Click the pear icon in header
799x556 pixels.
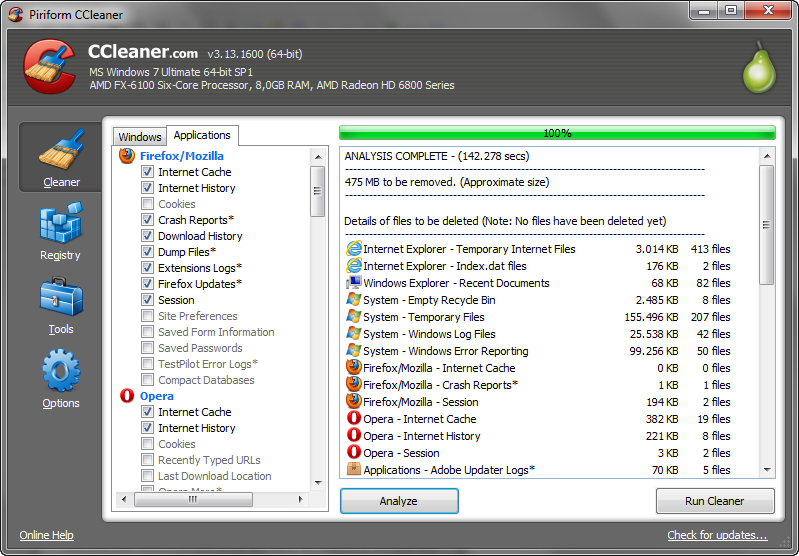[759, 67]
